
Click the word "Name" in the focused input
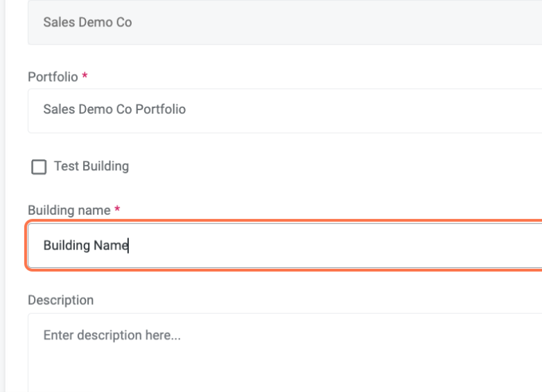(x=111, y=246)
